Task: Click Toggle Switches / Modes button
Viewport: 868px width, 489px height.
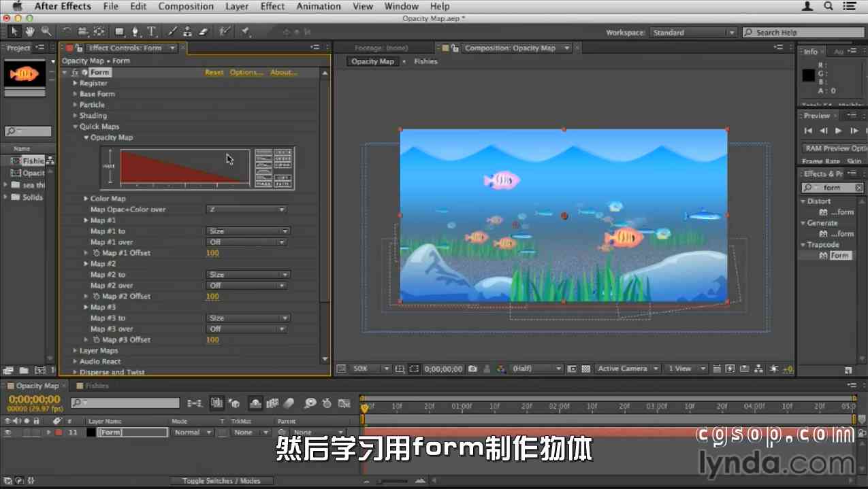Action: point(221,481)
